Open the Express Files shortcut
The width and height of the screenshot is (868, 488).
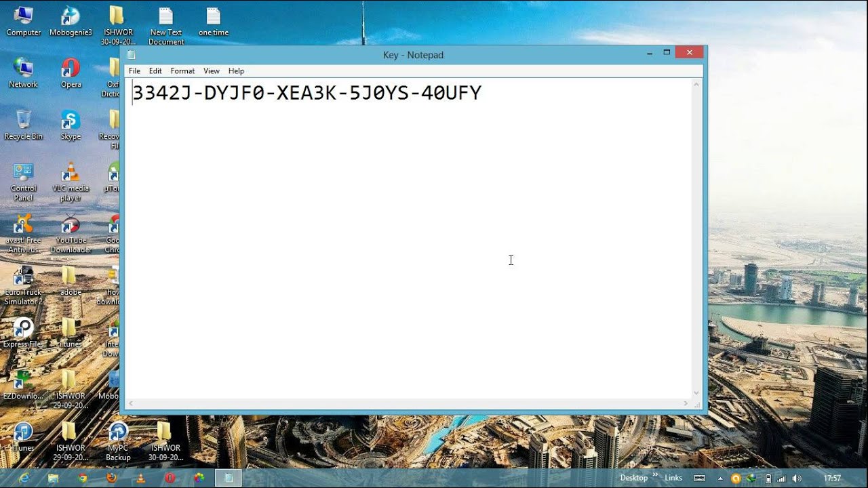[x=23, y=333]
